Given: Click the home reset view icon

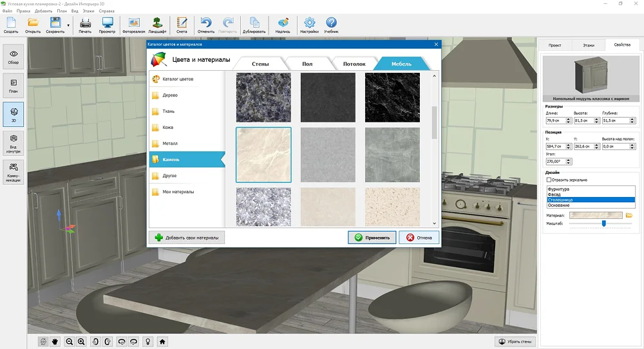Looking at the screenshot, I should pos(163,341).
